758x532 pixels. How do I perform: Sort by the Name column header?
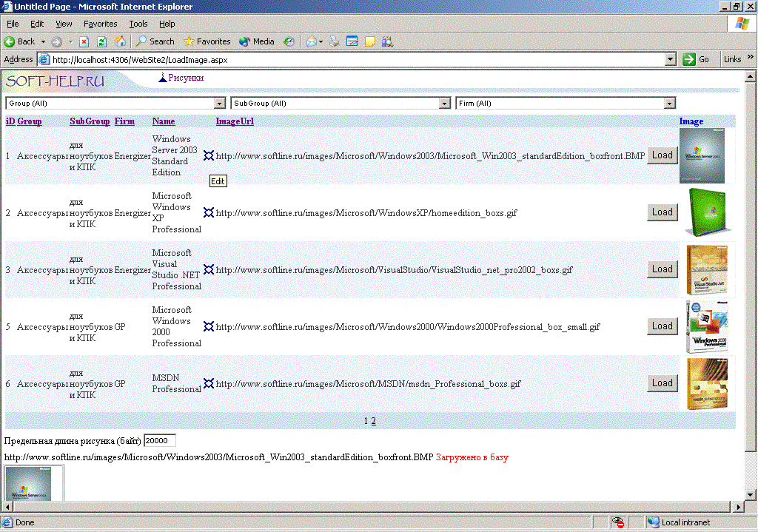pos(164,121)
